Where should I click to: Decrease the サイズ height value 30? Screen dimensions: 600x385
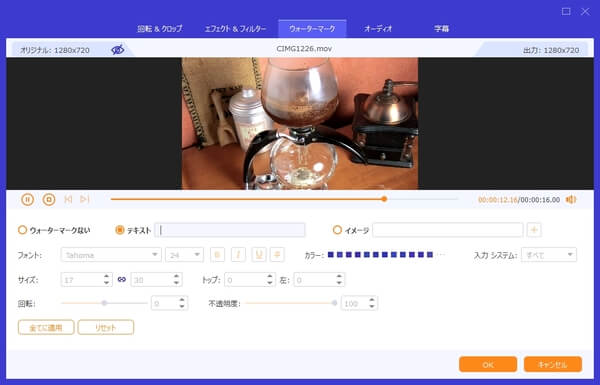click(176, 283)
